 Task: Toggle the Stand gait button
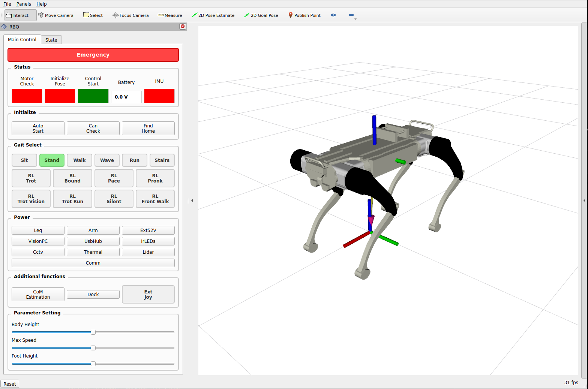52,160
